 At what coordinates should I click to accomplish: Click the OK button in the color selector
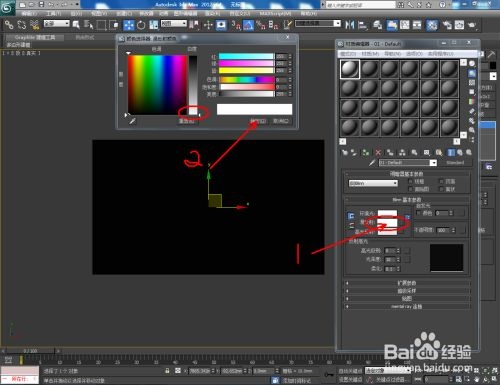(258, 121)
